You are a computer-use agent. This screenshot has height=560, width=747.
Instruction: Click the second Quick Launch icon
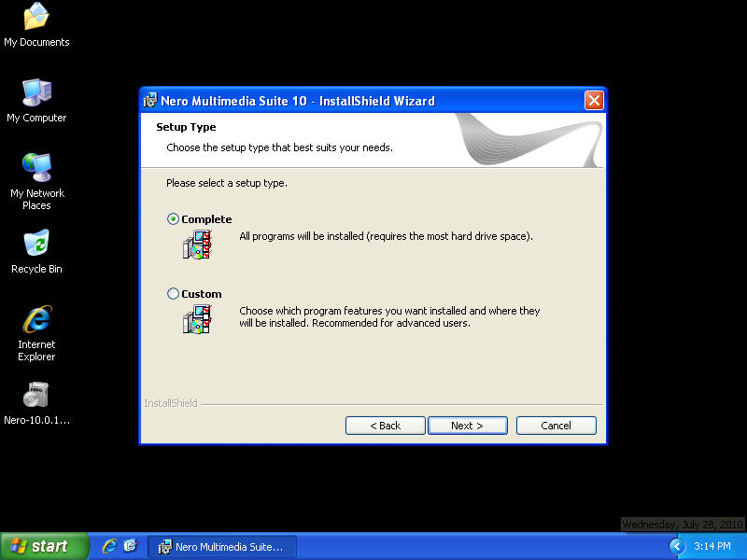point(130,546)
